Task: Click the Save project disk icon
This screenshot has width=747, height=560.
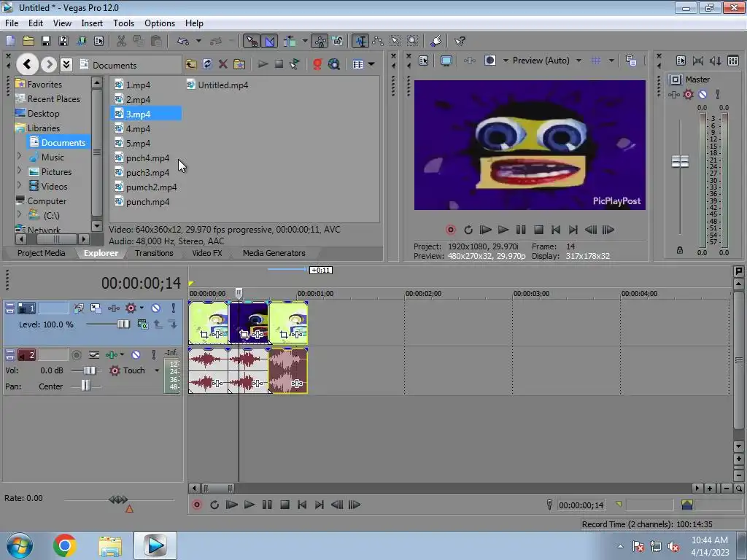Action: (46, 41)
